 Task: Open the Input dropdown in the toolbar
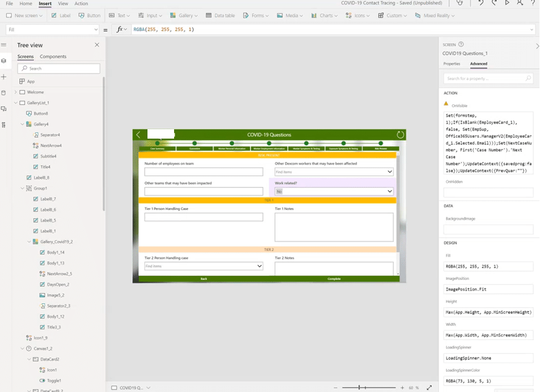coord(150,16)
